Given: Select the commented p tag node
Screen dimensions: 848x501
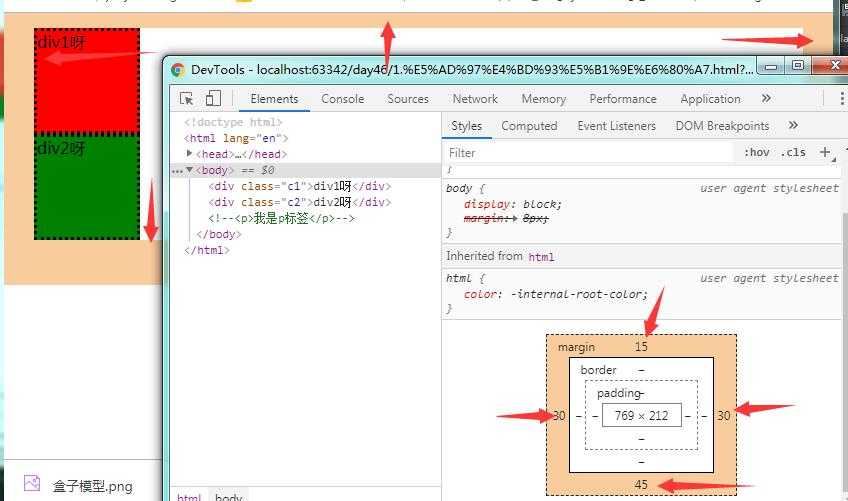Looking at the screenshot, I should (281, 218).
